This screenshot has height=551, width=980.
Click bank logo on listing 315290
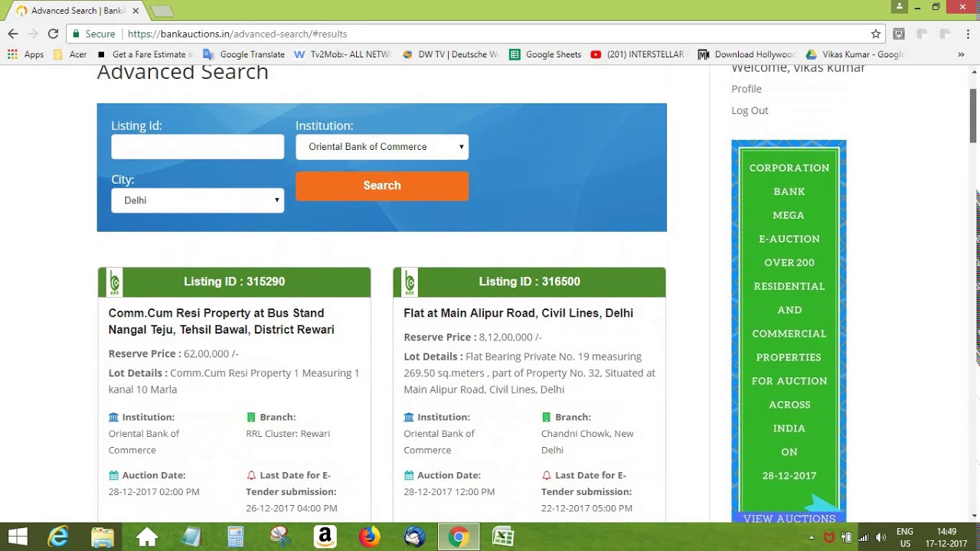coord(114,282)
